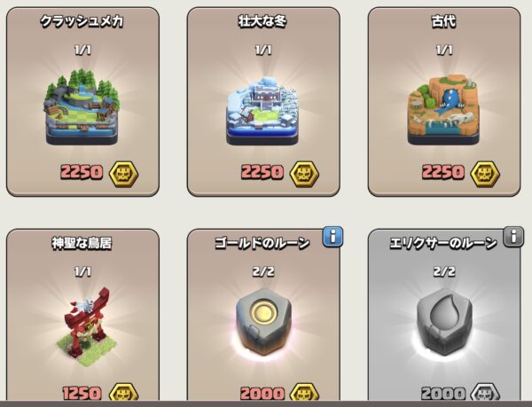Open blue info button on ゴールドのルーン card
The width and height of the screenshot is (532, 407).
click(332, 237)
